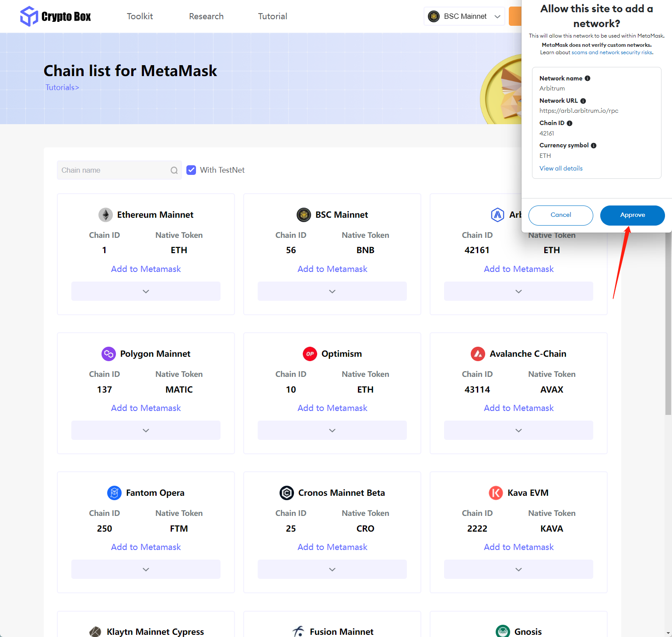The width and height of the screenshot is (672, 637).
Task: Click the Cronos Mainnet Beta icon
Action: (x=287, y=493)
